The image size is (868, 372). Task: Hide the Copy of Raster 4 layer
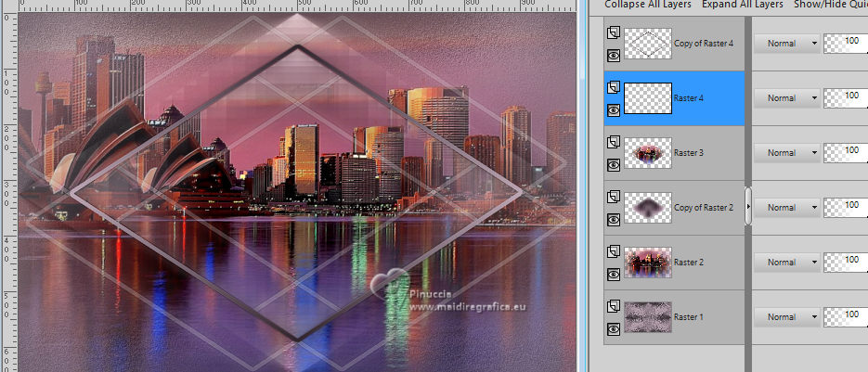click(x=613, y=56)
